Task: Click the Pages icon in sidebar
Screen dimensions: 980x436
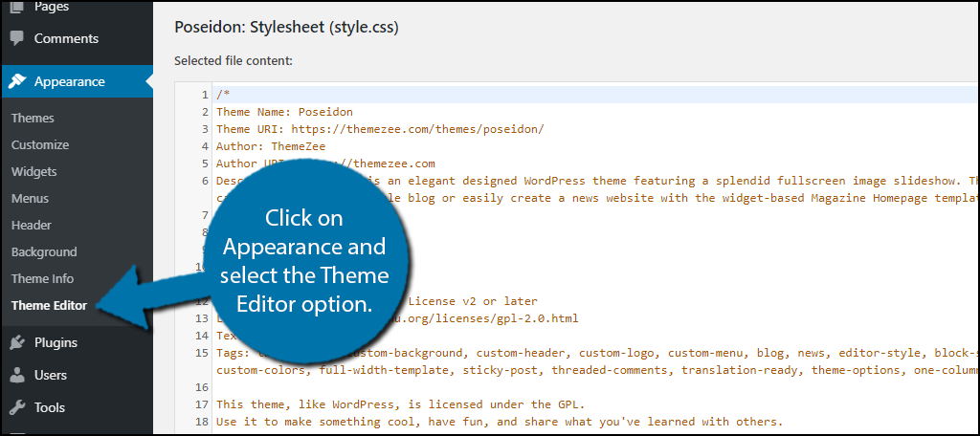Action: click(x=17, y=7)
